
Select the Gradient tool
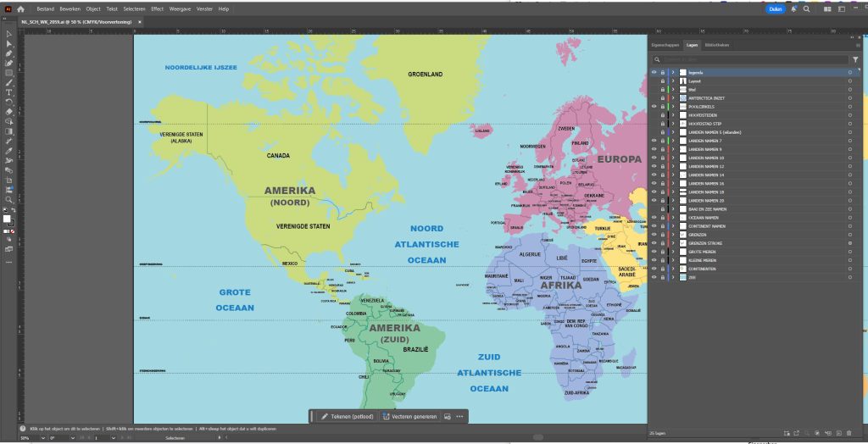(x=8, y=131)
